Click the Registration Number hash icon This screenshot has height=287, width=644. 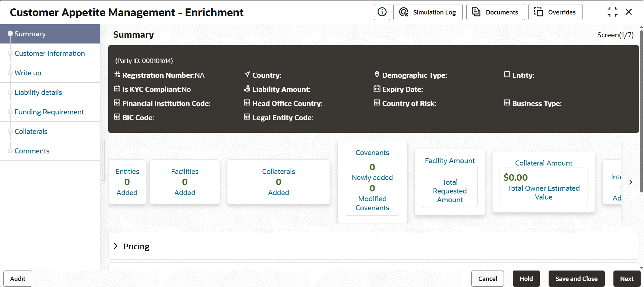117,74
